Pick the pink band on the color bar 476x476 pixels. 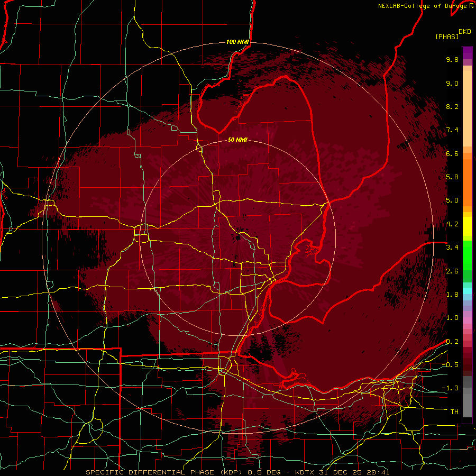tap(467, 321)
